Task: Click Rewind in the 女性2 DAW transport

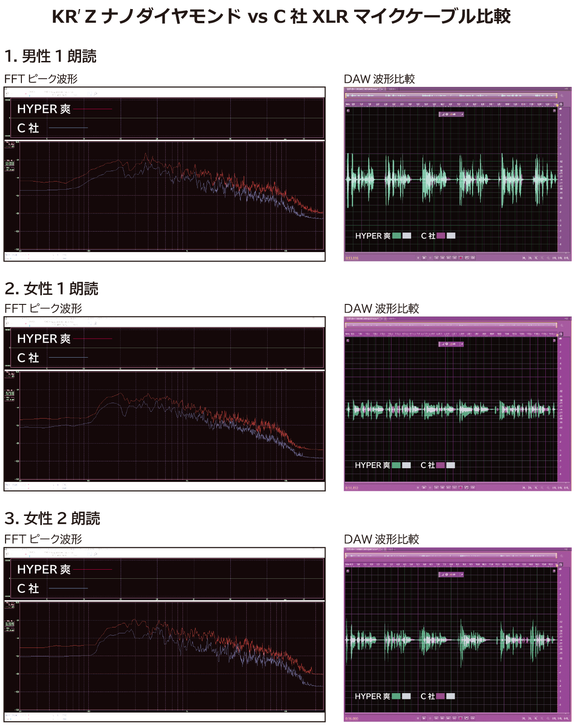Action: 442,718
